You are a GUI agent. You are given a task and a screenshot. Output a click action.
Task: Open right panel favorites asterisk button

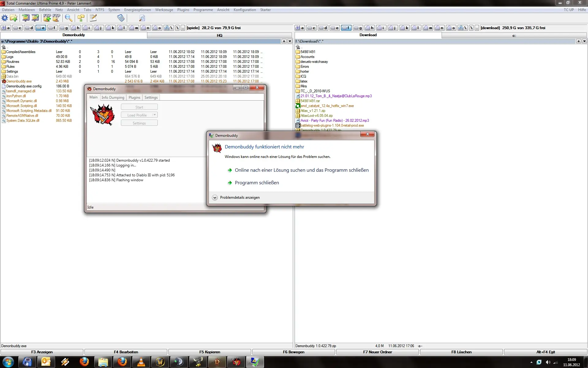point(579,41)
